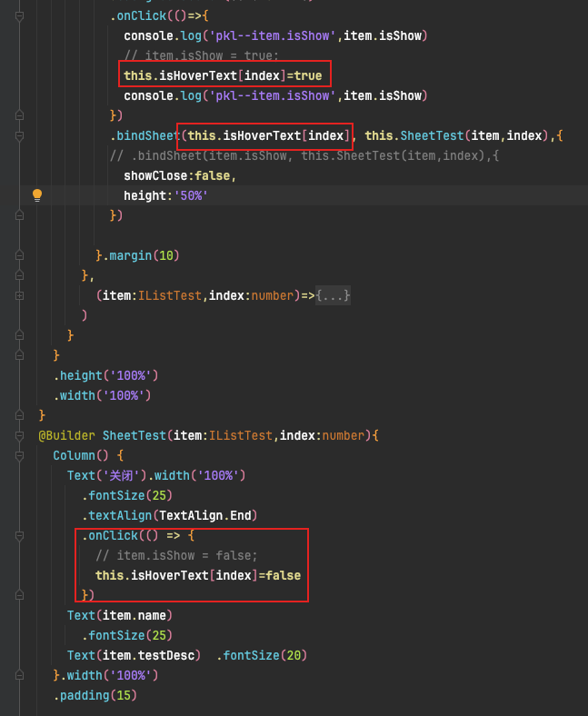Click the IListTest type in SheetTest signature
588x716 pixels.
[241, 435]
